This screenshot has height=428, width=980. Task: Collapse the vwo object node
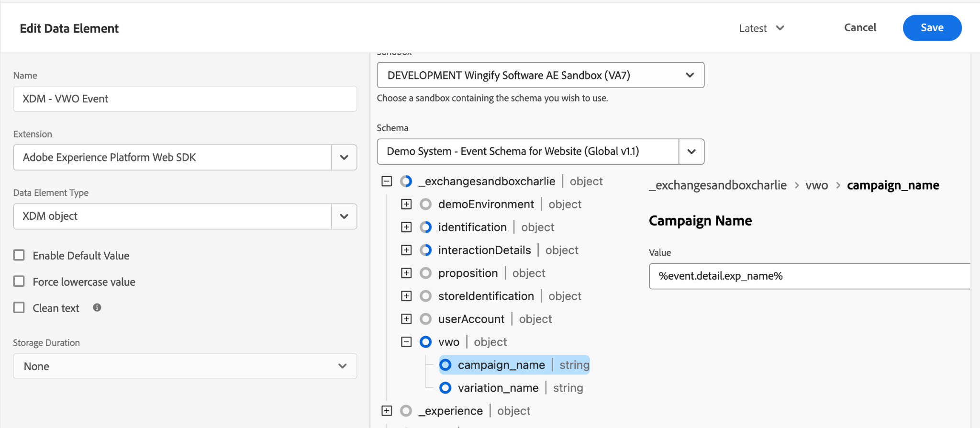point(406,342)
